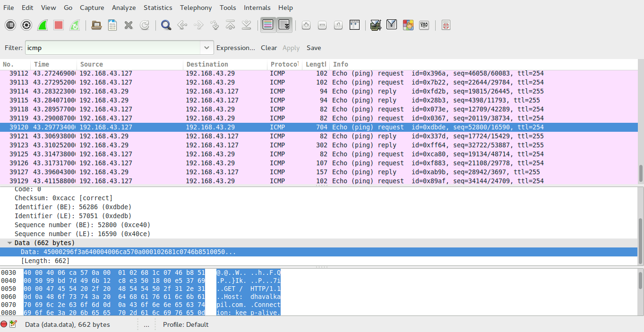Open the Go menu

pyautogui.click(x=68, y=8)
